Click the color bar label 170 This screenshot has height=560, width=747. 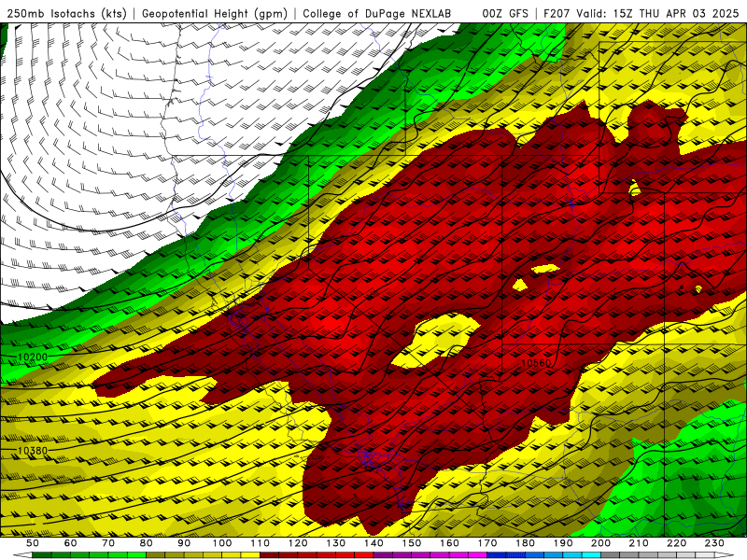click(x=486, y=543)
